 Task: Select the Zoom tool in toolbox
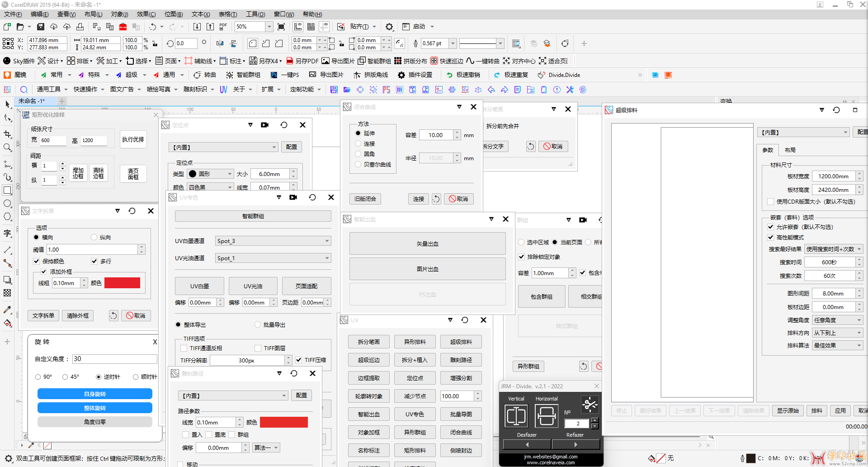click(x=7, y=148)
